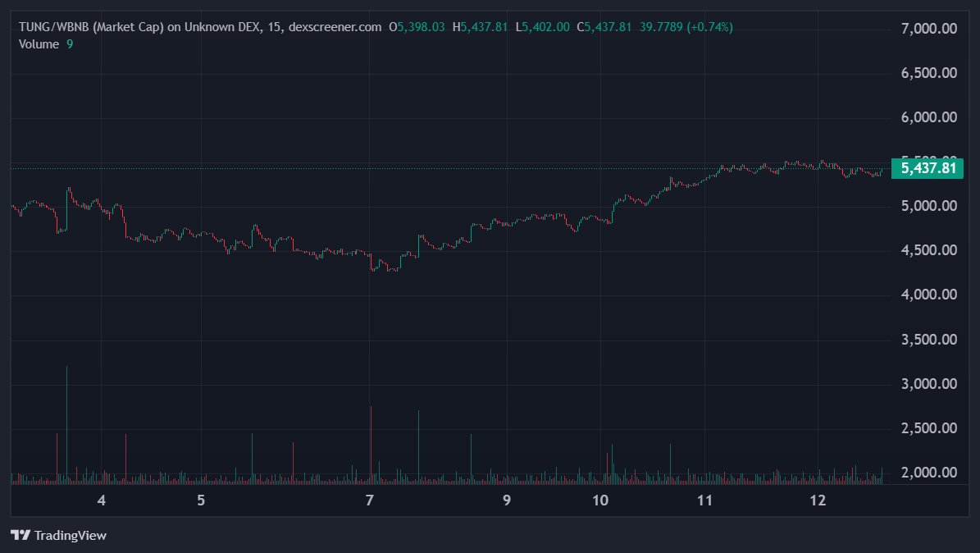Click the tall red volume bar at date 7
The height and width of the screenshot is (553, 980).
[371, 445]
